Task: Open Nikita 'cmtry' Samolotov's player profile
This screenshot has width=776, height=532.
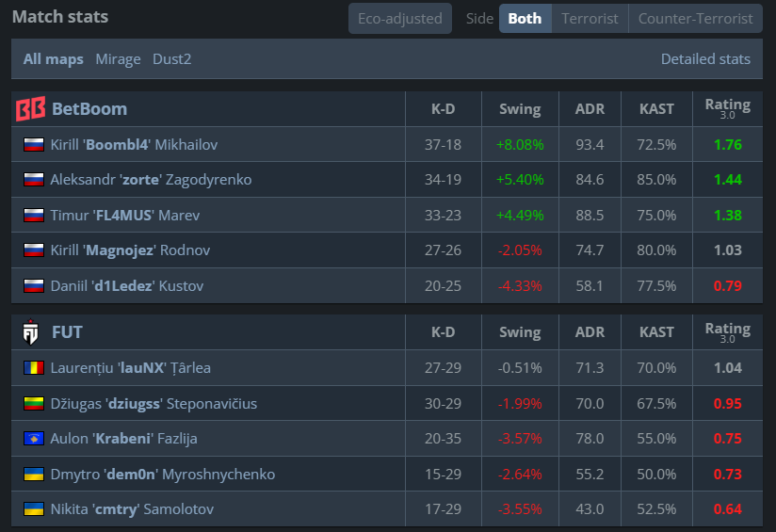Action: [132, 509]
